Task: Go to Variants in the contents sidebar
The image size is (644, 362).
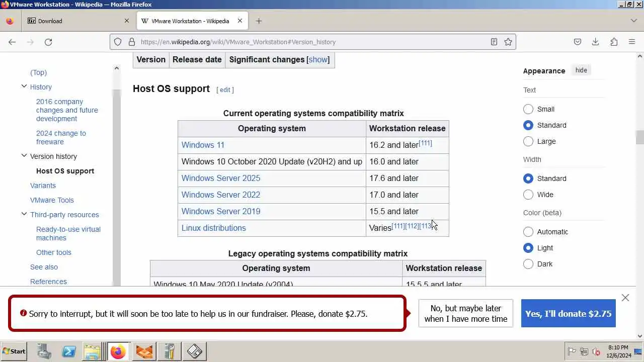Action: click(43, 186)
